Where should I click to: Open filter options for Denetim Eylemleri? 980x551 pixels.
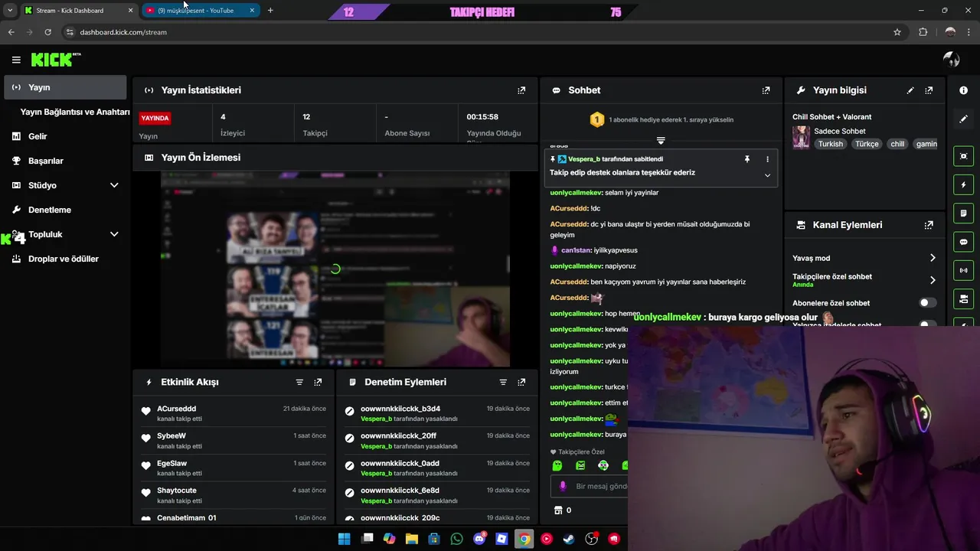tap(503, 382)
